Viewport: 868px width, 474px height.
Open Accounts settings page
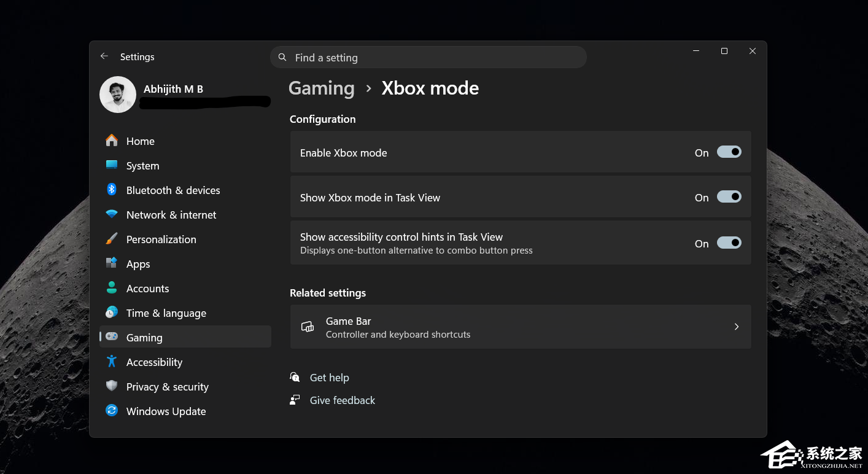pyautogui.click(x=185, y=288)
